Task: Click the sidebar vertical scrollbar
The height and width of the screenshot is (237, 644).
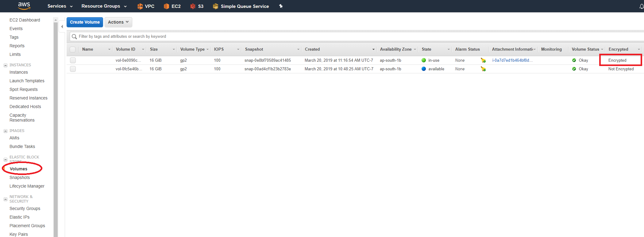Action: click(x=56, y=129)
